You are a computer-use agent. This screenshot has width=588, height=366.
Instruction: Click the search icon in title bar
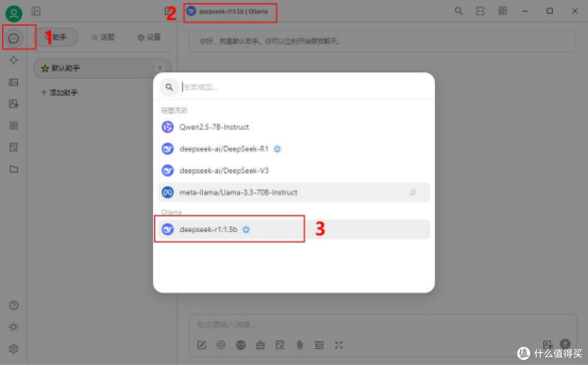pyautogui.click(x=458, y=11)
